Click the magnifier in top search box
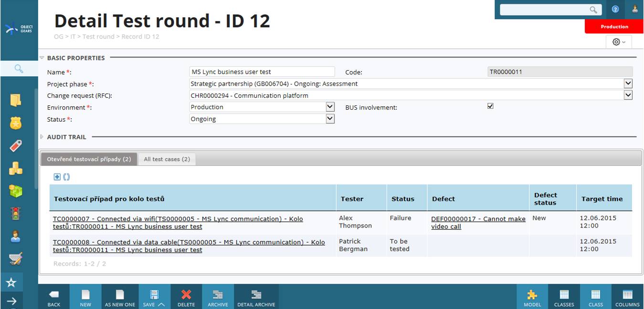Screen dimensions: 644x309 tap(593, 10)
